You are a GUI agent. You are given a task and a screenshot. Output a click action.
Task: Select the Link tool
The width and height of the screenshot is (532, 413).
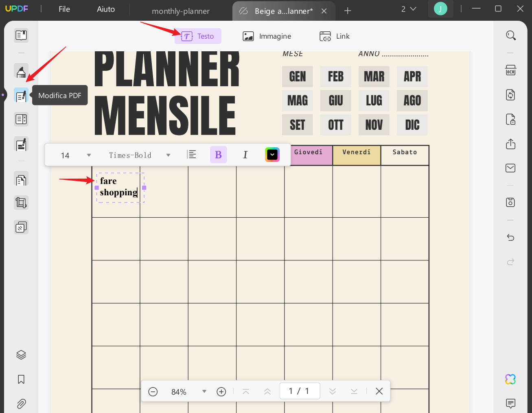(335, 36)
